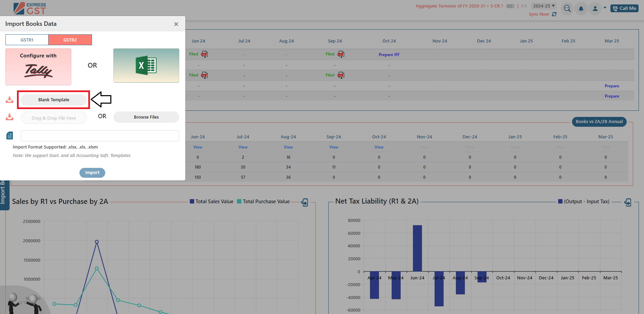This screenshot has width=644, height=314.
Task: Click the sales line peak data point
Action: point(97,242)
